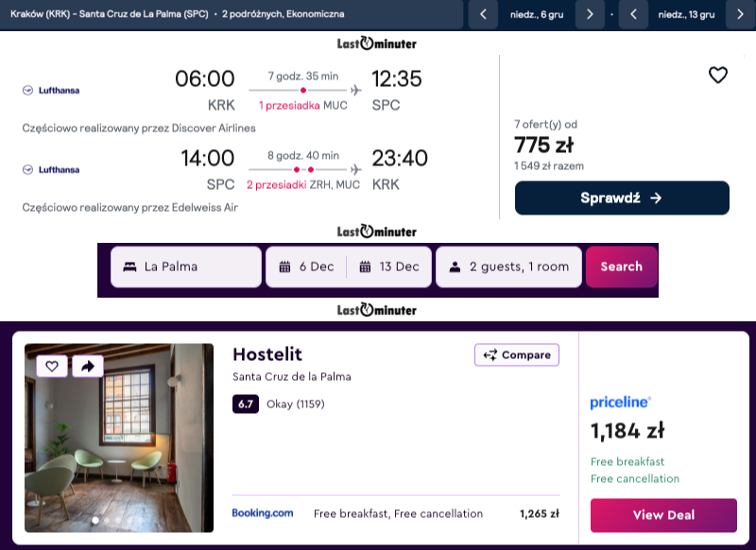Image resolution: width=756 pixels, height=550 pixels.
Task: Click Lufthansa logo on the 14:00 return flight
Action: tap(51, 170)
